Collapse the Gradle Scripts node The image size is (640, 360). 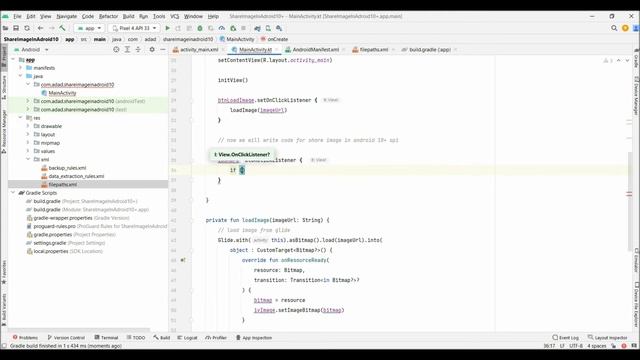[x=13, y=193]
